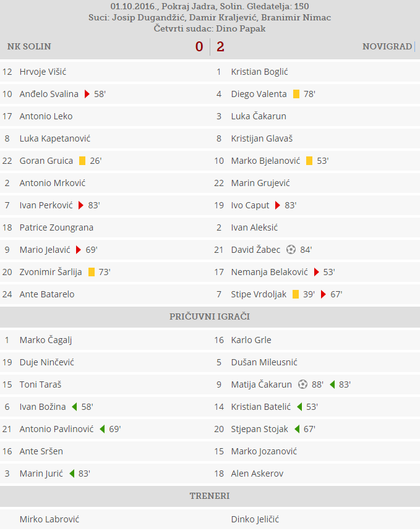This screenshot has width=420, height=531.
Task: Click Goran Gruica's yellow card icon
Action: [82, 161]
